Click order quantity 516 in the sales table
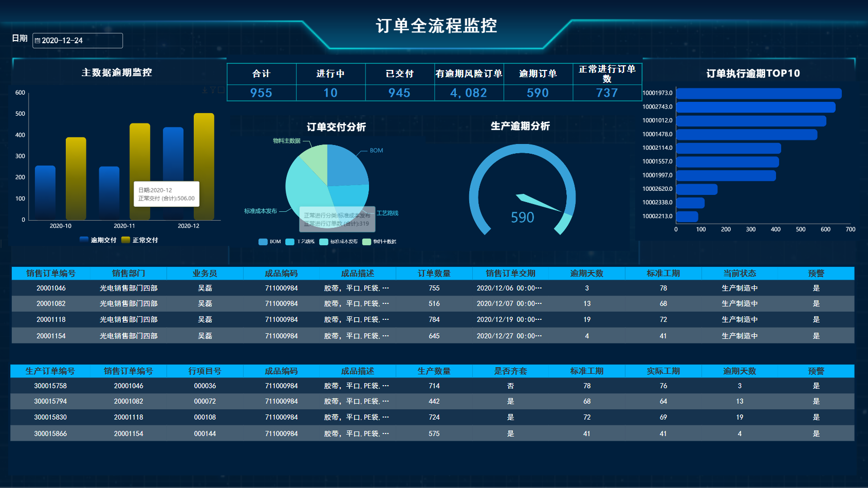Screen dimensions: 868x488 click(x=434, y=304)
